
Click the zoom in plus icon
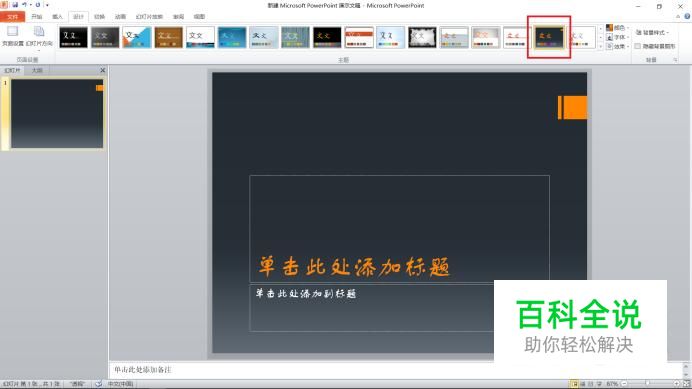coord(676,384)
